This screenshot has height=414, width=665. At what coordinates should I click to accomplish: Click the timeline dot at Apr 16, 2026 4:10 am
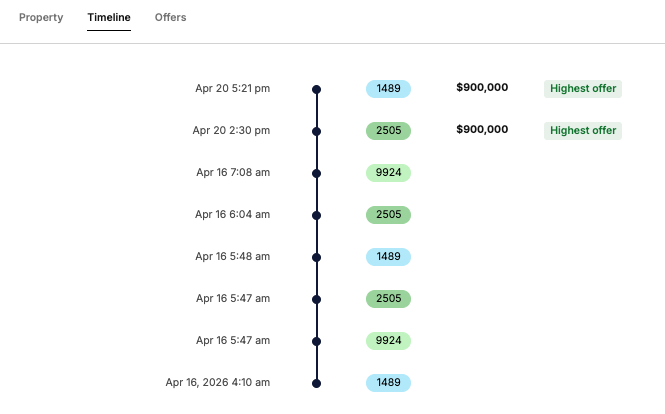pos(317,383)
